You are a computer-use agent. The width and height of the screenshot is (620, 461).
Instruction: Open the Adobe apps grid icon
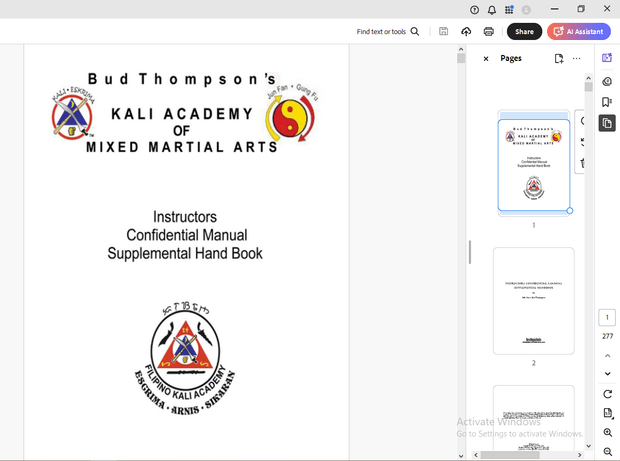509,10
